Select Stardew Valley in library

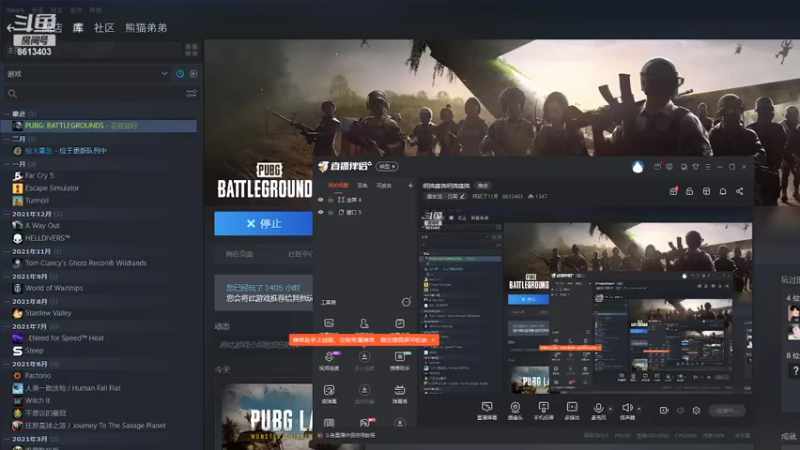(x=48, y=313)
